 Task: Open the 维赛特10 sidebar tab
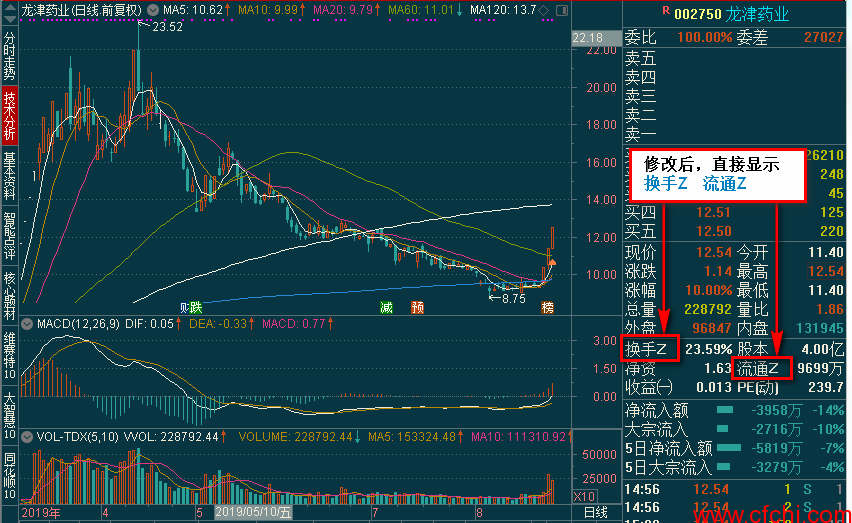tap(10, 356)
